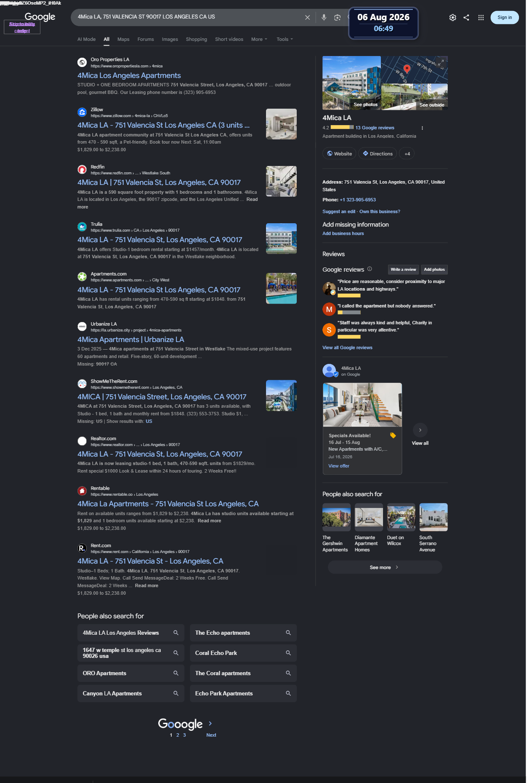Open The Gershwin Apartments thumbnail
Viewport: 532px width, 783px height.
[x=336, y=517]
